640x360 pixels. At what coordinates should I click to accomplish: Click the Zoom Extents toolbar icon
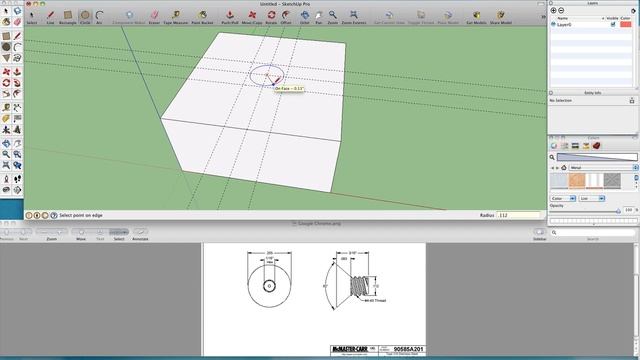[x=353, y=16]
